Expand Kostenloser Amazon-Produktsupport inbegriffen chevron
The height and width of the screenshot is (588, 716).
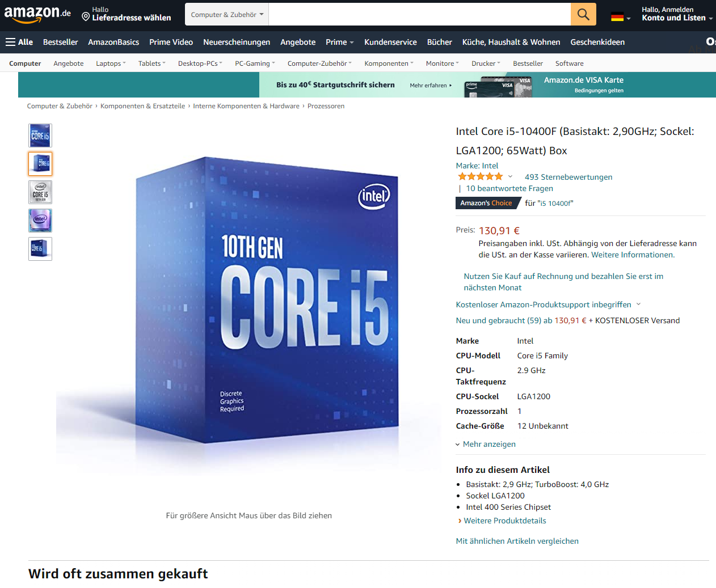point(638,304)
